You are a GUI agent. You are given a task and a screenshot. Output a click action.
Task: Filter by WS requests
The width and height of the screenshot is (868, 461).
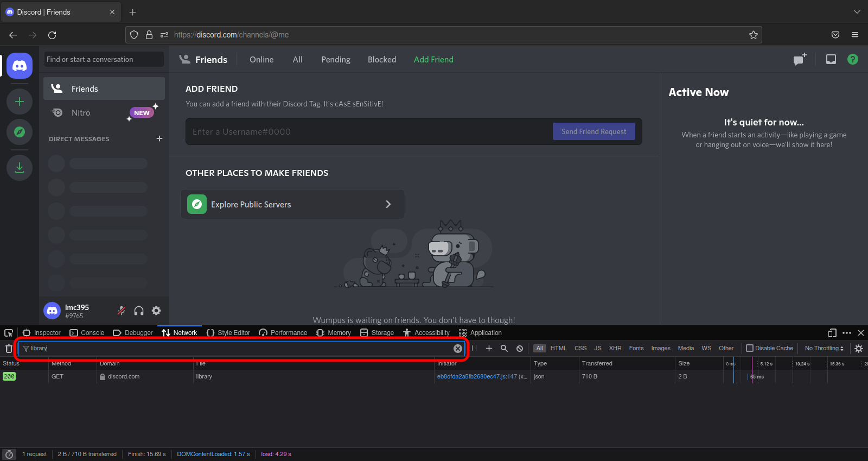[706, 348]
